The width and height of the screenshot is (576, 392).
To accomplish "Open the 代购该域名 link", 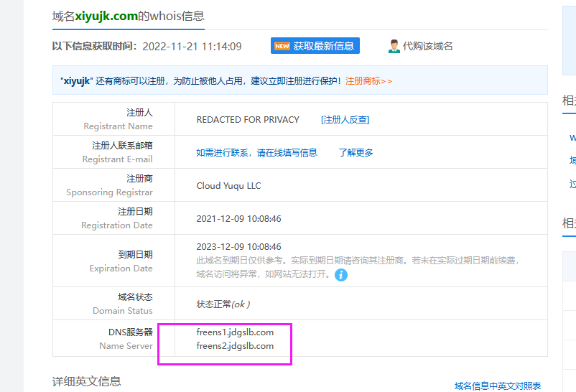I will [x=427, y=46].
